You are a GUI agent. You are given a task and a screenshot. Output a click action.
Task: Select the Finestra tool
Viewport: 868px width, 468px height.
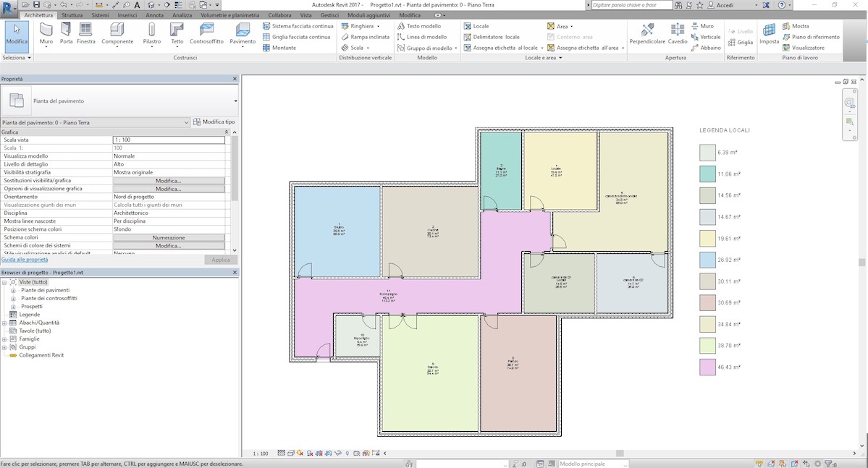point(86,33)
